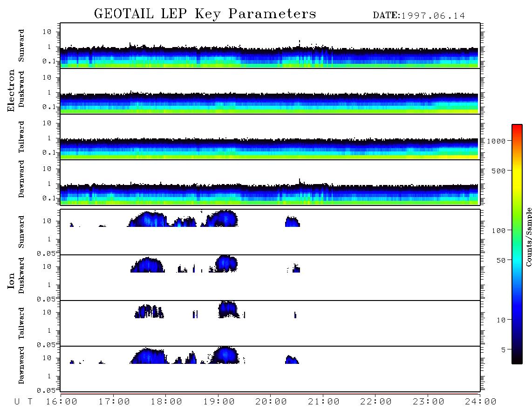This screenshot has height=410, width=532.
Task: Click Ion Tailward burst near 17:40
Action: 149,311
